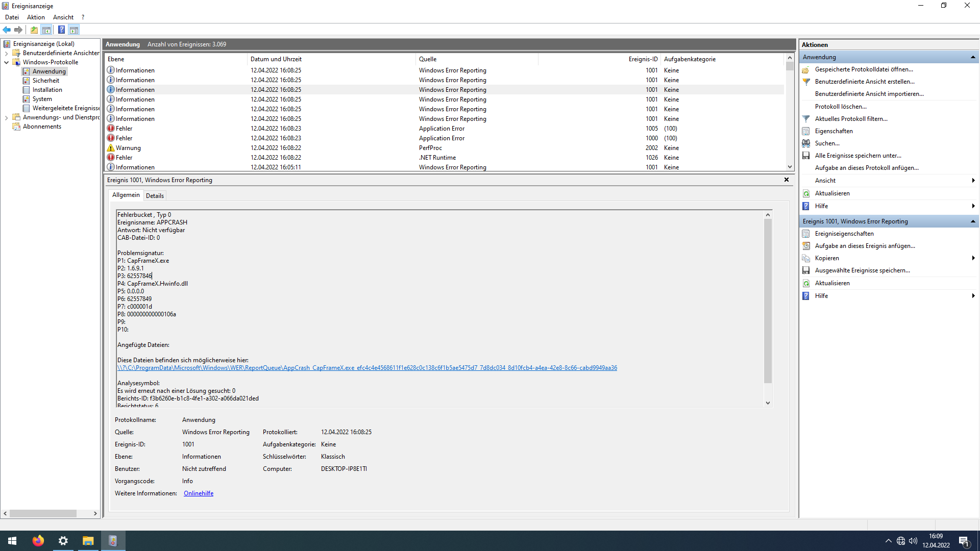The image size is (980, 551).
Task: Open the Onlinehilfe link
Action: coord(198,493)
